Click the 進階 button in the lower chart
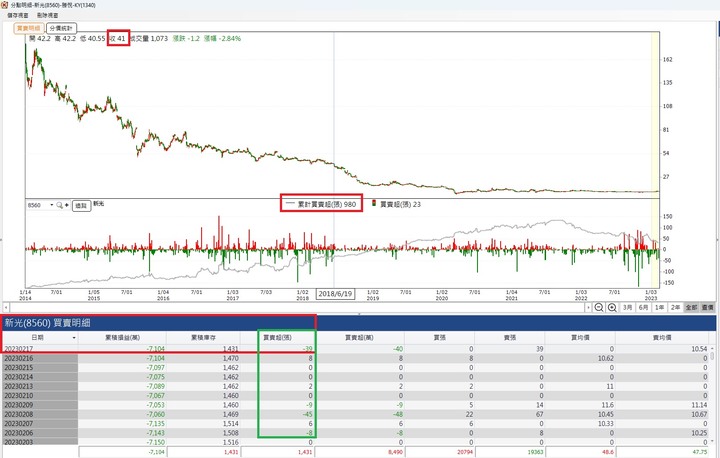Screen dimensions: 720x458 point(81,205)
